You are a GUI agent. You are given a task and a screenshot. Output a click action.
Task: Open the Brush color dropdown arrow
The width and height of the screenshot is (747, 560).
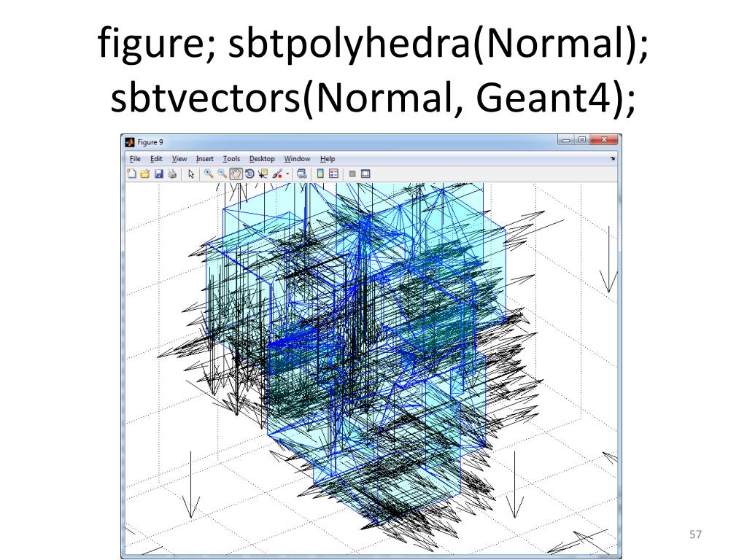pos(287,174)
